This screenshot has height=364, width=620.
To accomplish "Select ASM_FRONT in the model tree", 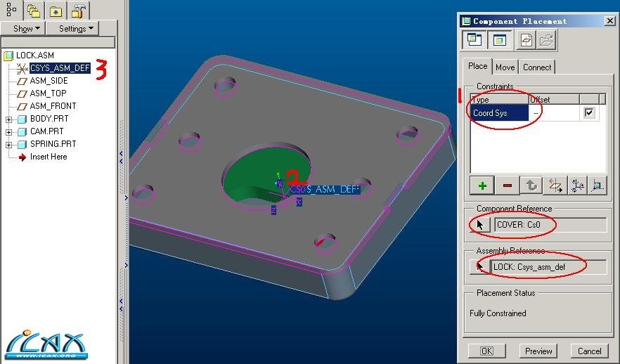I will pyautogui.click(x=53, y=106).
